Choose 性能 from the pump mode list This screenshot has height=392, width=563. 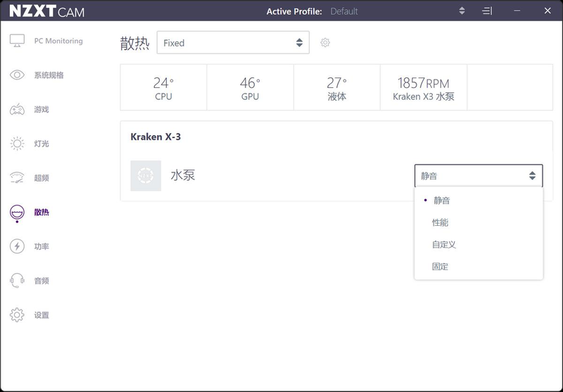441,222
